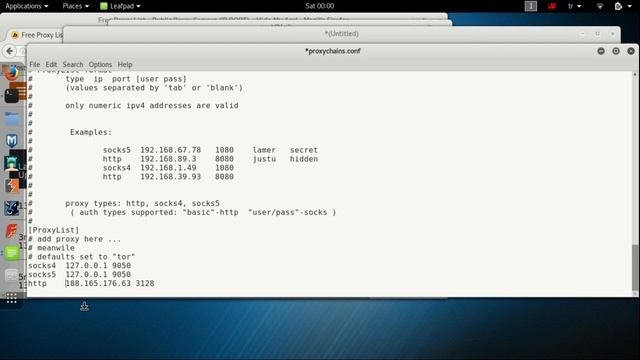Click the [ProxyList] line
The width and height of the screenshot is (640, 360).
coord(53,230)
